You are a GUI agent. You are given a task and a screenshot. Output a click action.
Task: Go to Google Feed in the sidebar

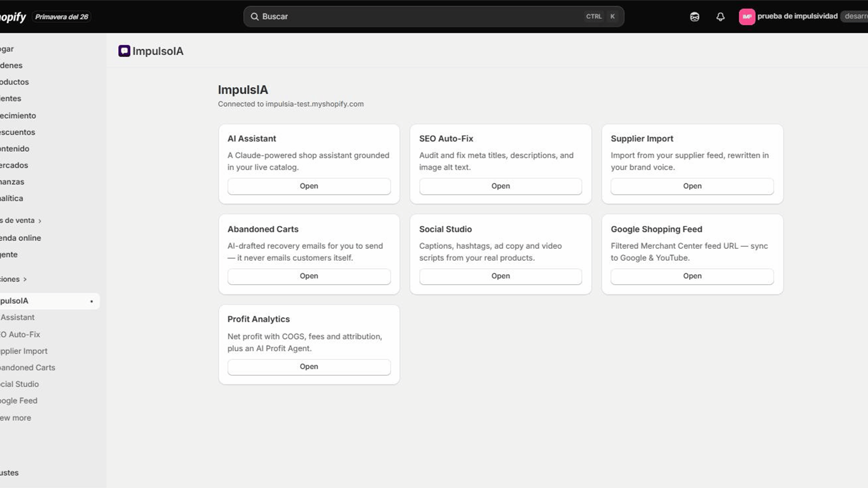tap(19, 401)
